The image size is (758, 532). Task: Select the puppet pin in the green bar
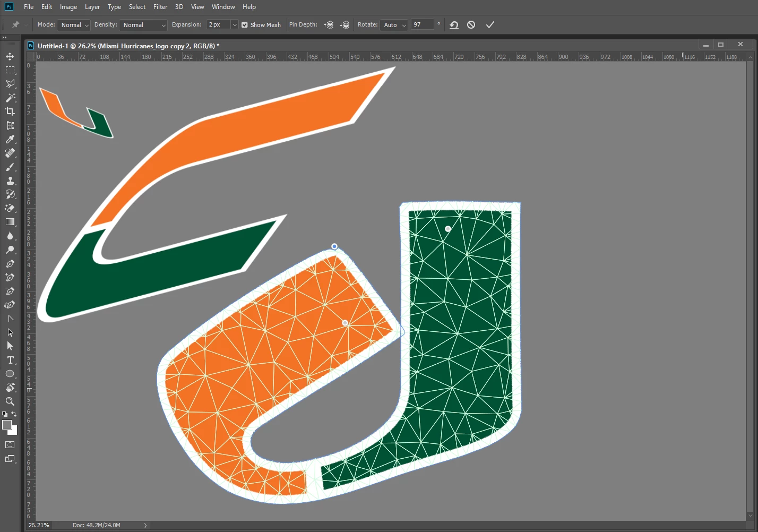(448, 229)
